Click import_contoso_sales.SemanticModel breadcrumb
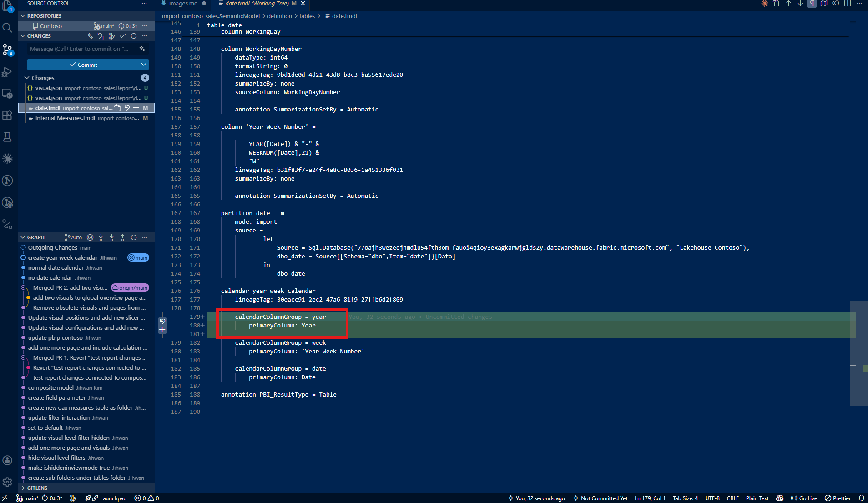 click(211, 16)
